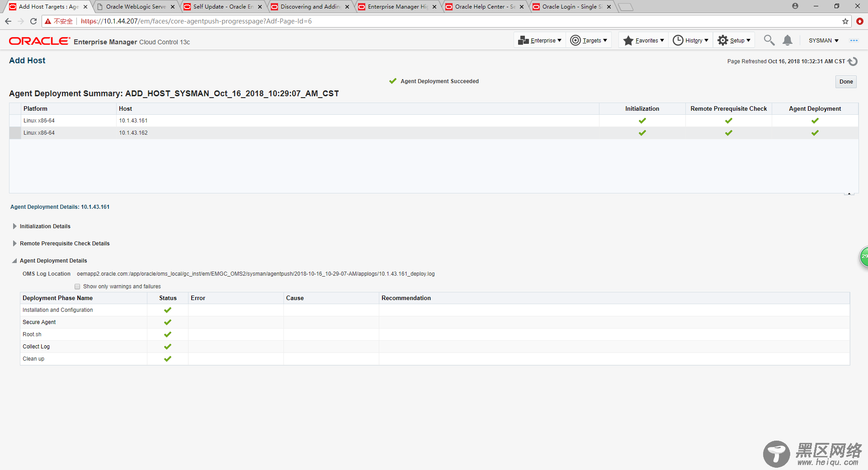Click Installation and Configuration status checkmark

coord(168,310)
